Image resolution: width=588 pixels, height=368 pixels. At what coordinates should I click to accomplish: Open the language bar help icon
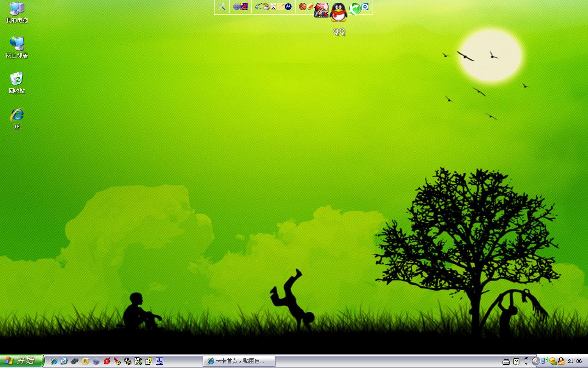point(516,362)
